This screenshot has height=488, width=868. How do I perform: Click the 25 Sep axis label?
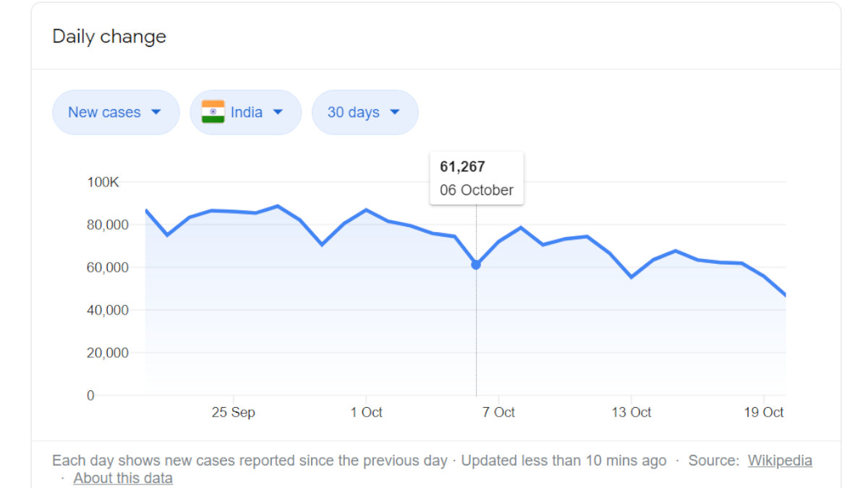pyautogui.click(x=234, y=412)
